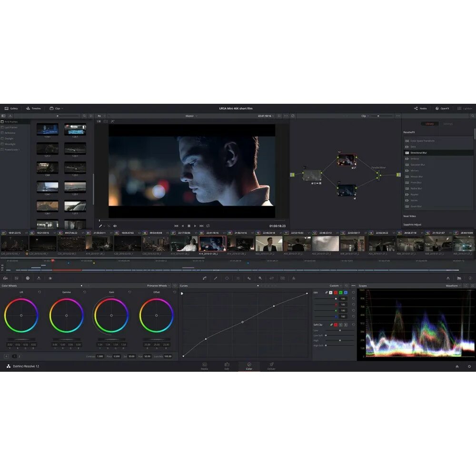Image resolution: width=476 pixels, height=476 pixels.
Task: Select Gaussian Blur effect
Action: point(438,165)
